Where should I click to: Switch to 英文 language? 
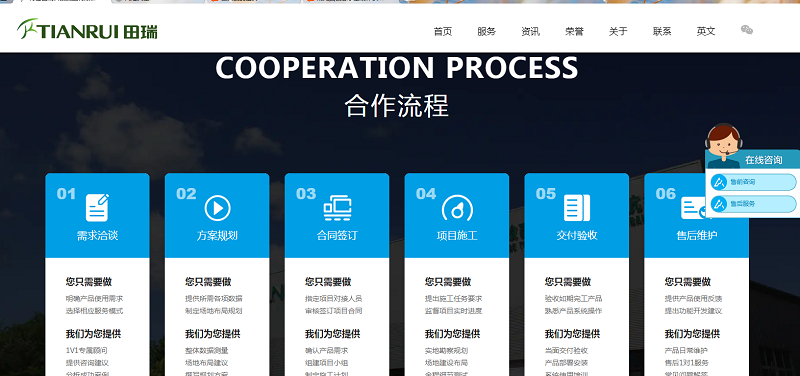(x=706, y=31)
